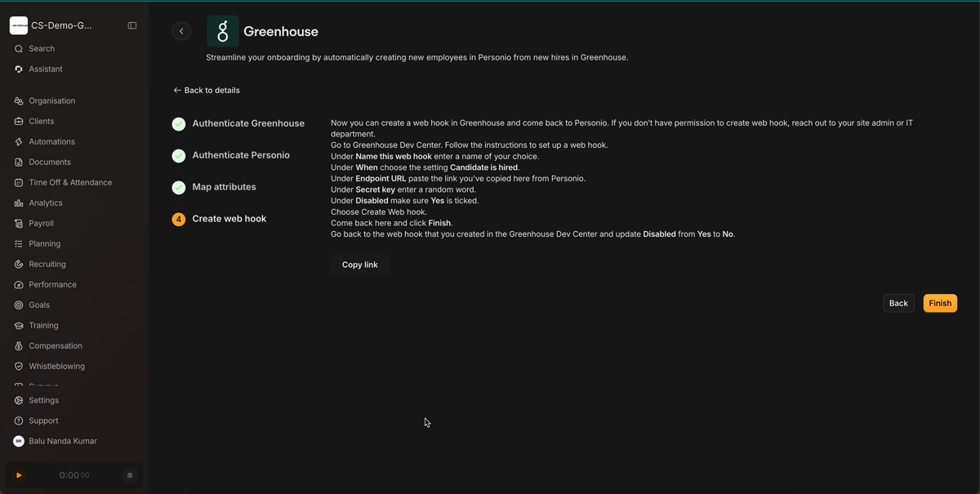Click the Greenhouse page title
Image resolution: width=980 pixels, height=494 pixels.
[281, 32]
